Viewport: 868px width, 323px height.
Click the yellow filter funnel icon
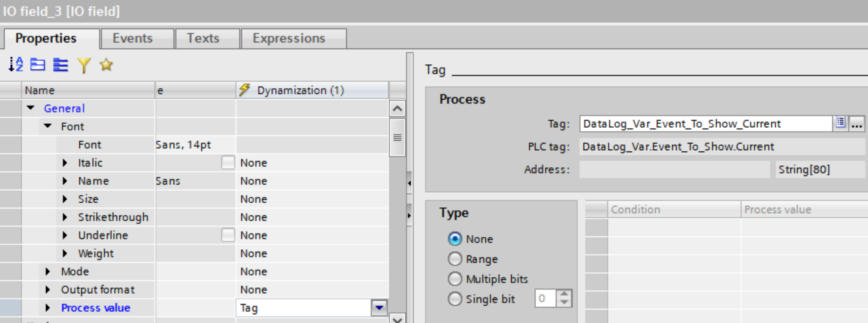(x=84, y=65)
